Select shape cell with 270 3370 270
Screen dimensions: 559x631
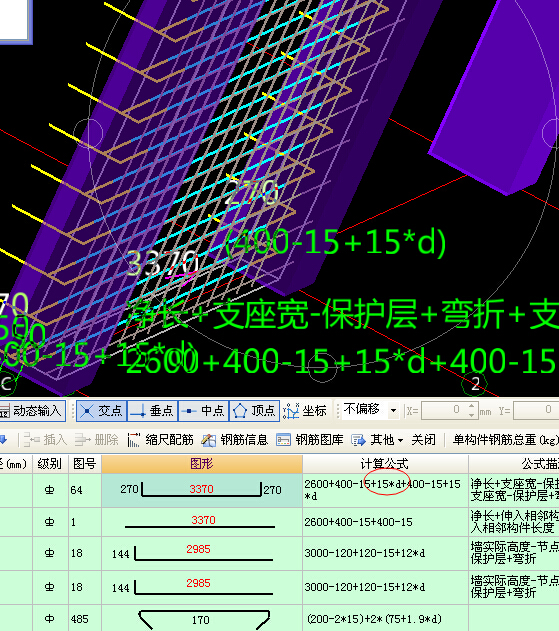202,490
